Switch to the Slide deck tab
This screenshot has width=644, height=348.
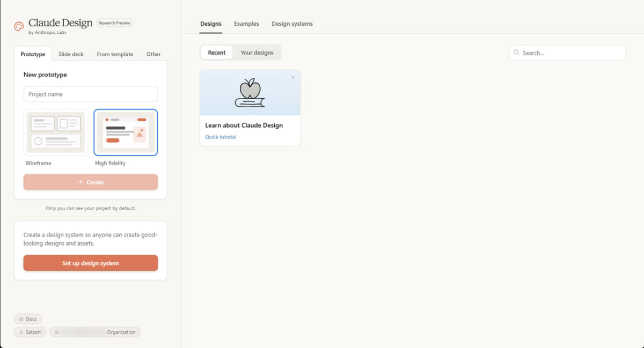71,54
